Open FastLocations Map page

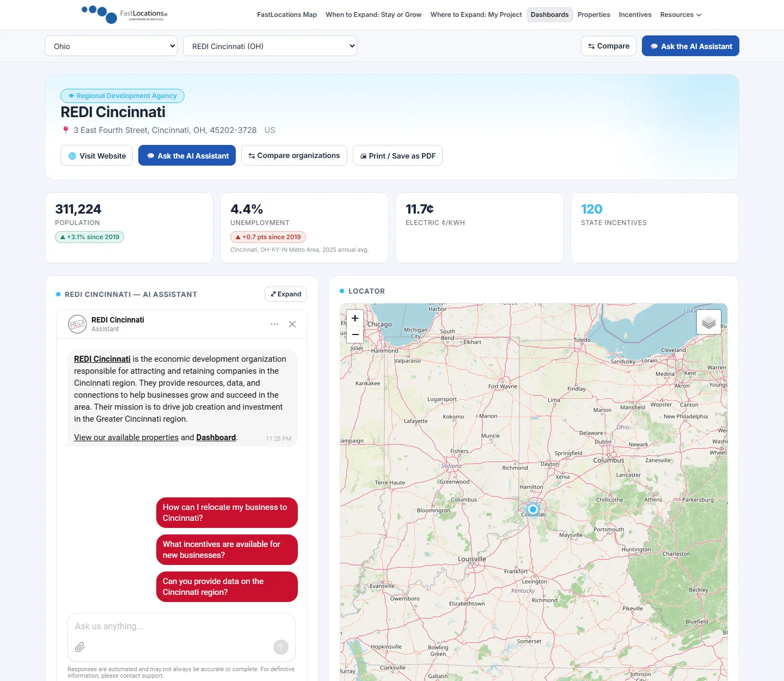click(287, 15)
